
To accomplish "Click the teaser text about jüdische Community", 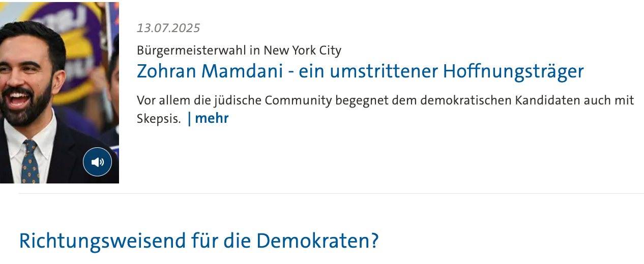I will [385, 100].
